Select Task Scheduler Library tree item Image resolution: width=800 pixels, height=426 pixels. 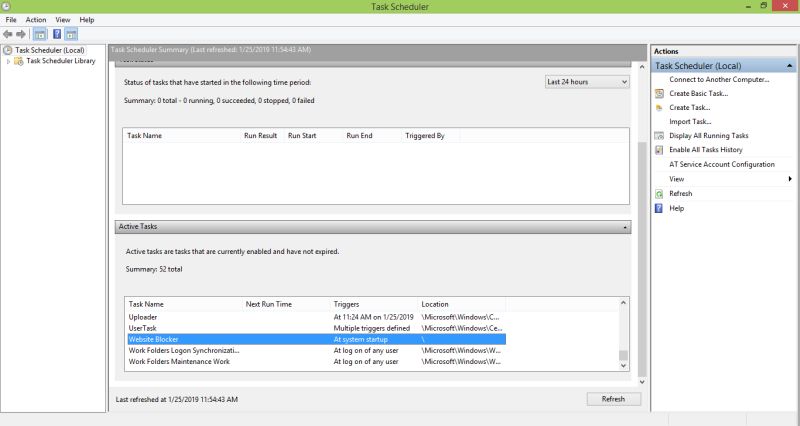click(x=61, y=61)
